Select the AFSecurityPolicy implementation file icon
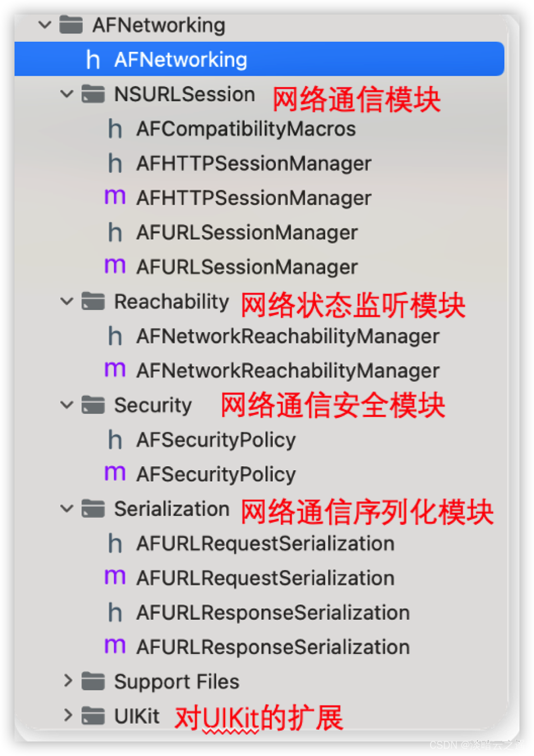 coord(114,473)
